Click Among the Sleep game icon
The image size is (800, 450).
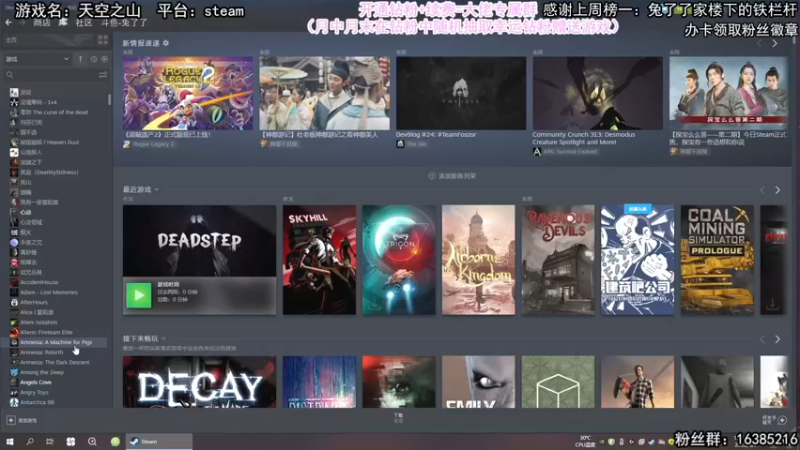click(14, 372)
